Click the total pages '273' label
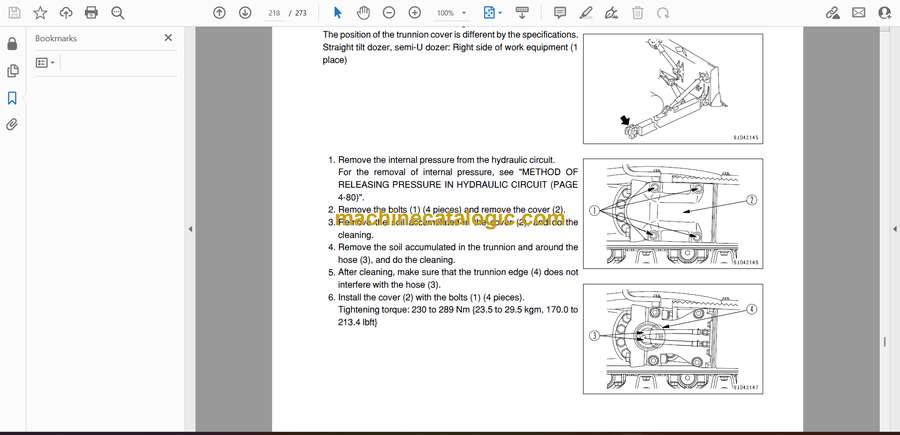This screenshot has width=900, height=435. click(x=301, y=13)
